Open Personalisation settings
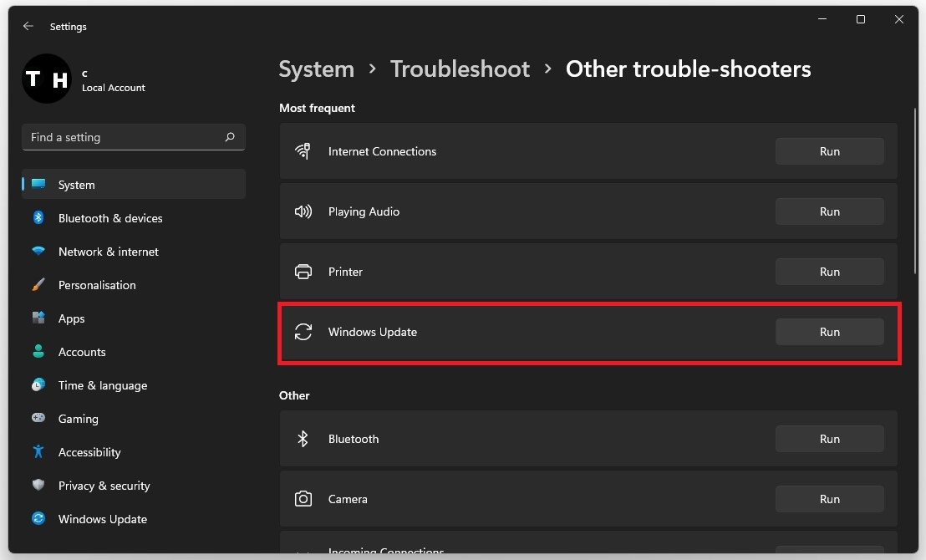The image size is (926, 560). pos(134,285)
